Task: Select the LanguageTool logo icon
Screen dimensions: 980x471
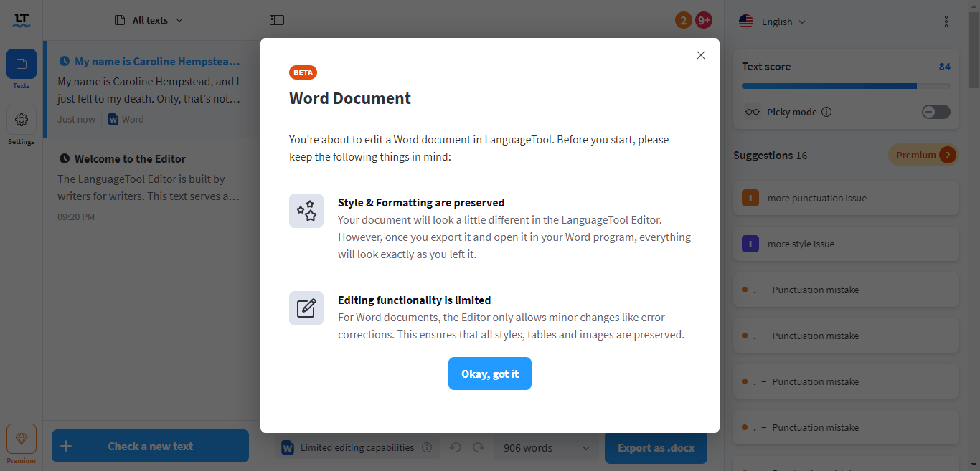Action: point(21,20)
